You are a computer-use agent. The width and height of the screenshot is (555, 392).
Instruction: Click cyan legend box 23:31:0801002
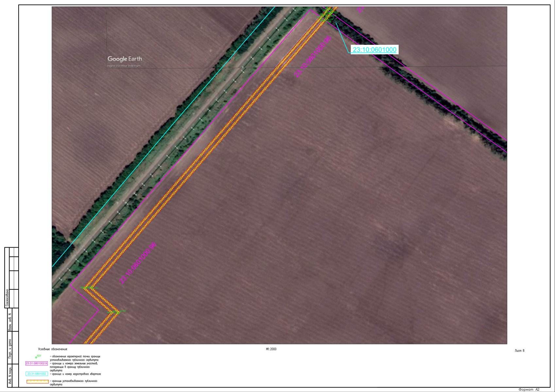pyautogui.click(x=36, y=374)
